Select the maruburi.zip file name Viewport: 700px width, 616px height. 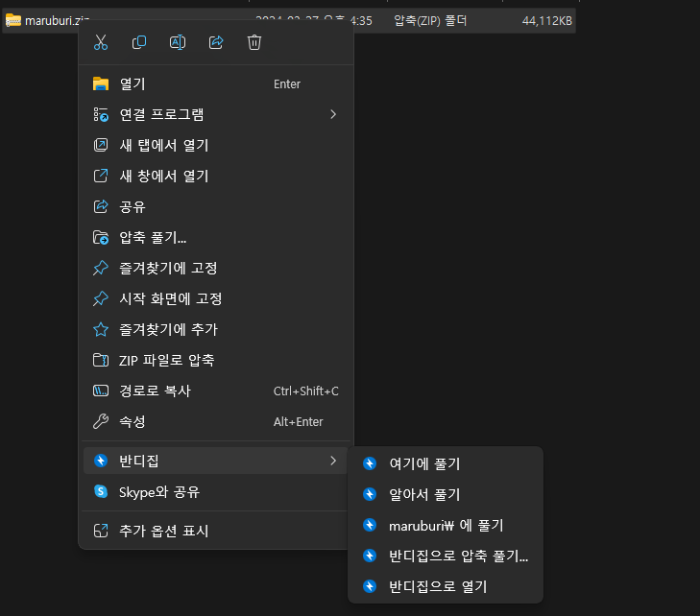[x=58, y=20]
